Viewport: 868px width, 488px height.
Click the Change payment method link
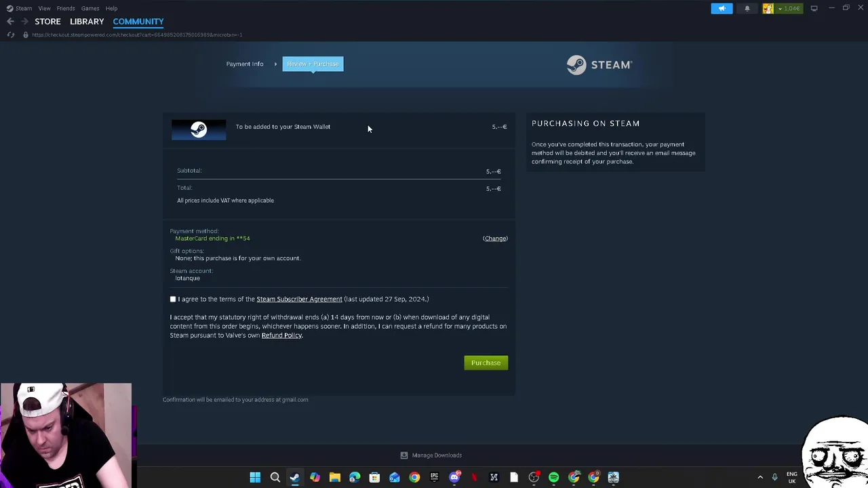tap(495, 239)
